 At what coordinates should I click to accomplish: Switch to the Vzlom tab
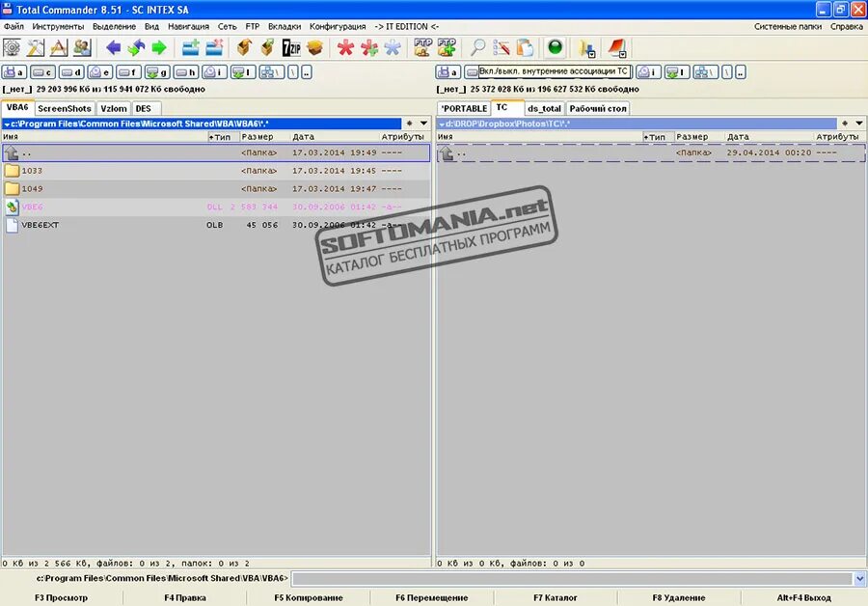[114, 109]
